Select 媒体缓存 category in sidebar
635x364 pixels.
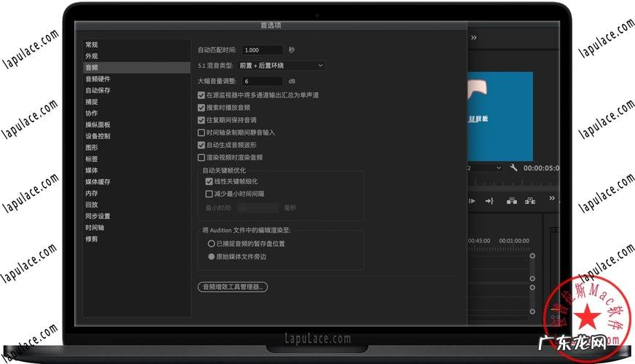point(98,181)
